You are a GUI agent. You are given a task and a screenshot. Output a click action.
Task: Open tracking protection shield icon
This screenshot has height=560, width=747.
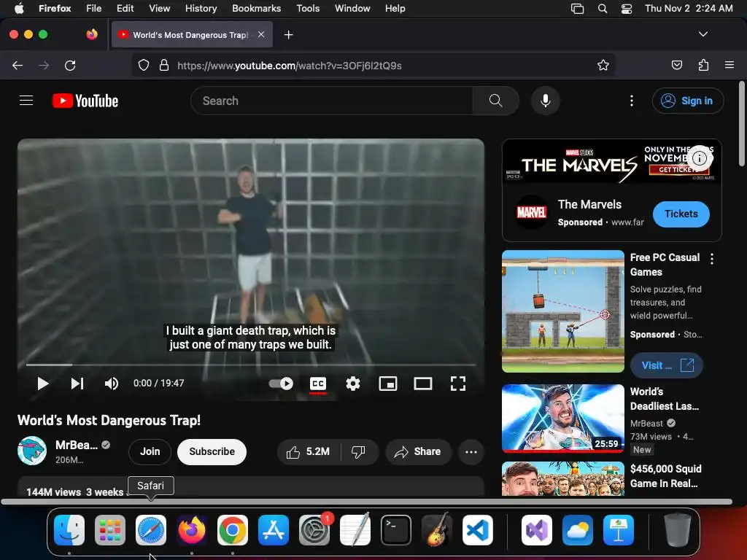[144, 65]
